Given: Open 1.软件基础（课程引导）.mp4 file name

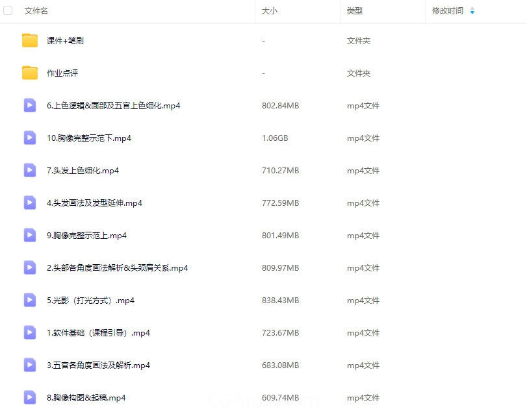Looking at the screenshot, I should tap(98, 333).
